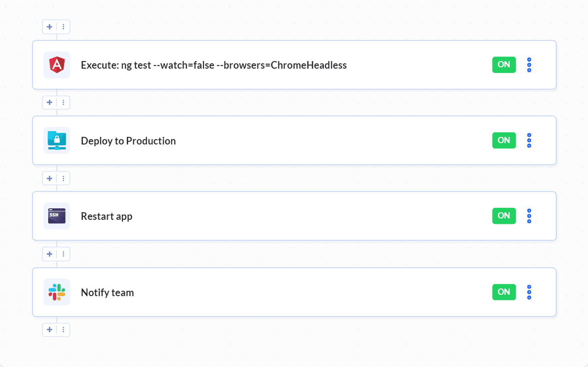Open the small dots menu between Deploy and Restart app

coord(63,178)
